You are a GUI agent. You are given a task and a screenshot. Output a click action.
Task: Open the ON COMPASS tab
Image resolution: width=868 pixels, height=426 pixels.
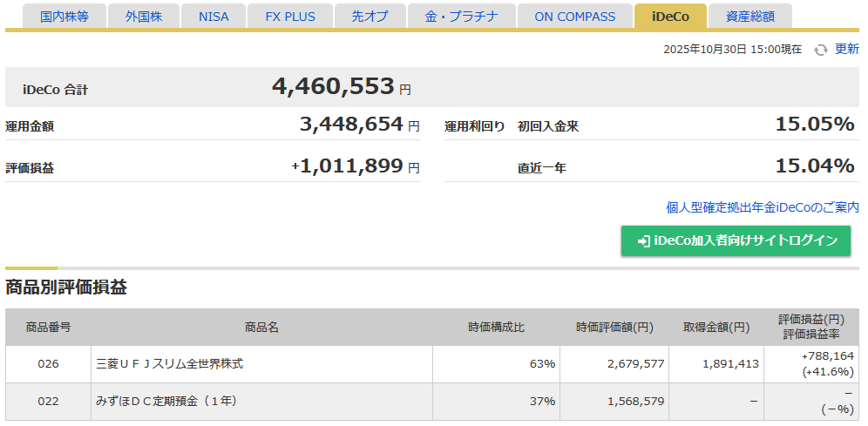(574, 17)
